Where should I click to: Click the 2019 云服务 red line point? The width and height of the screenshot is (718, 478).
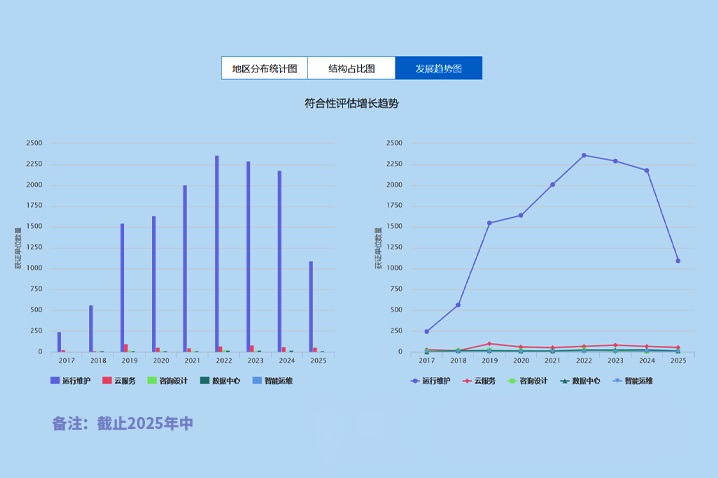(x=489, y=344)
